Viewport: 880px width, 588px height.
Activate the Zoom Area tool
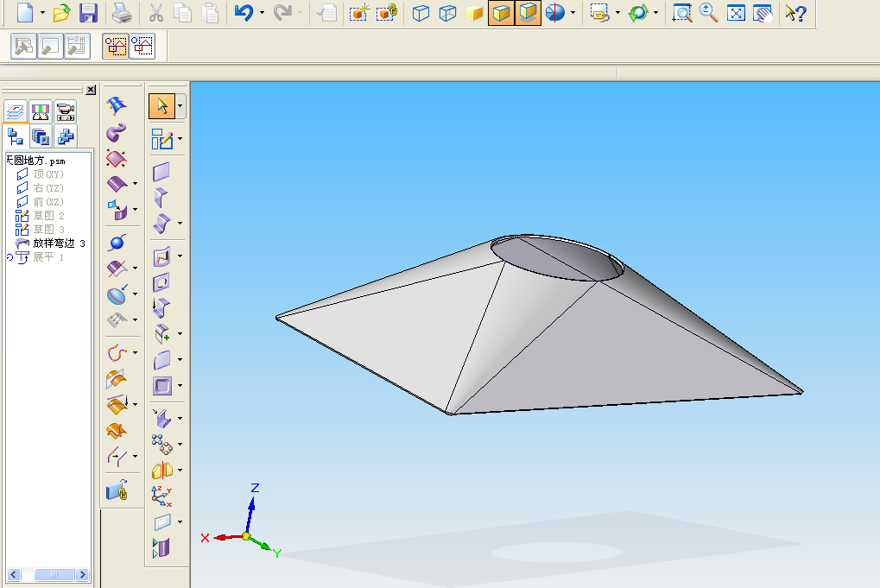(x=682, y=12)
